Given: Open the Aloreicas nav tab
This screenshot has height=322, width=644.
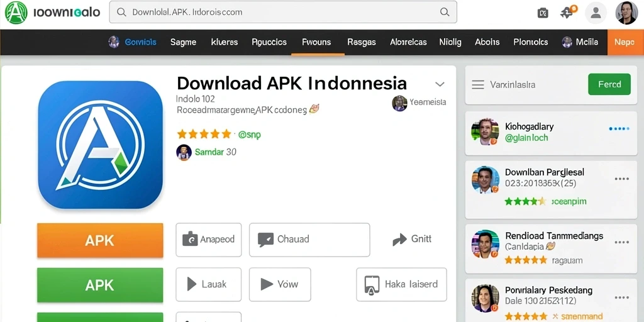Looking at the screenshot, I should click(x=408, y=42).
